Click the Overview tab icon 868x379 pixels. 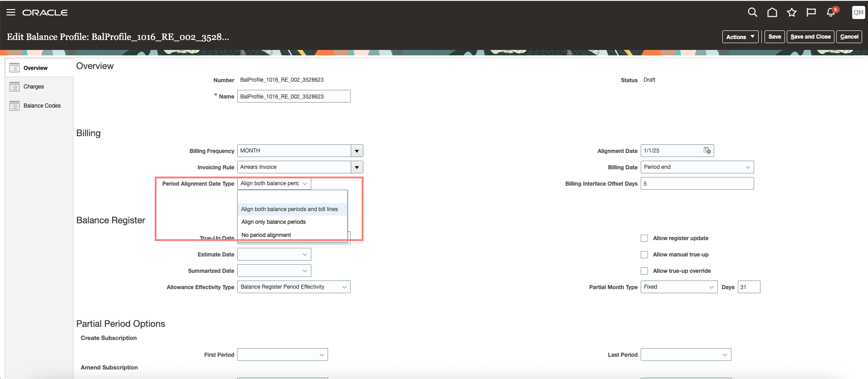tap(15, 68)
